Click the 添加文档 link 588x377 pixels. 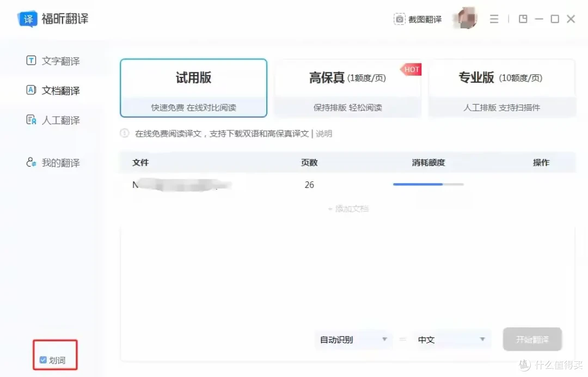tap(348, 209)
